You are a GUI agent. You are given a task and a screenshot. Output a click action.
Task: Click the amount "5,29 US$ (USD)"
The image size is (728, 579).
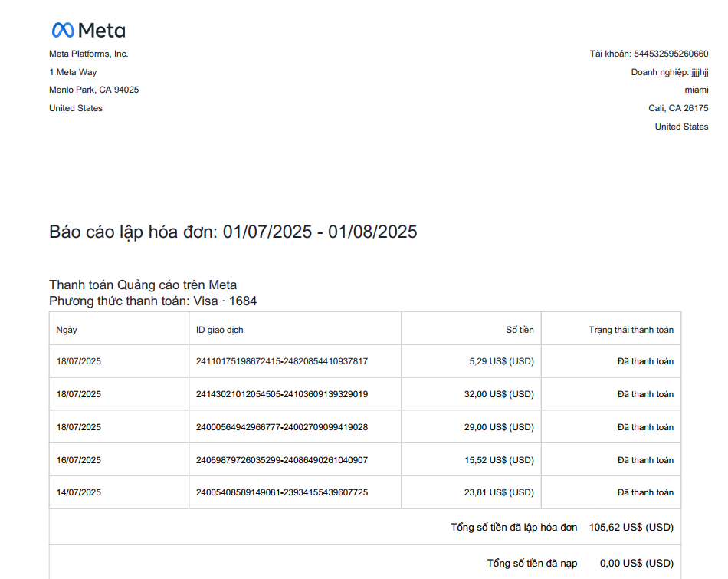(x=501, y=361)
